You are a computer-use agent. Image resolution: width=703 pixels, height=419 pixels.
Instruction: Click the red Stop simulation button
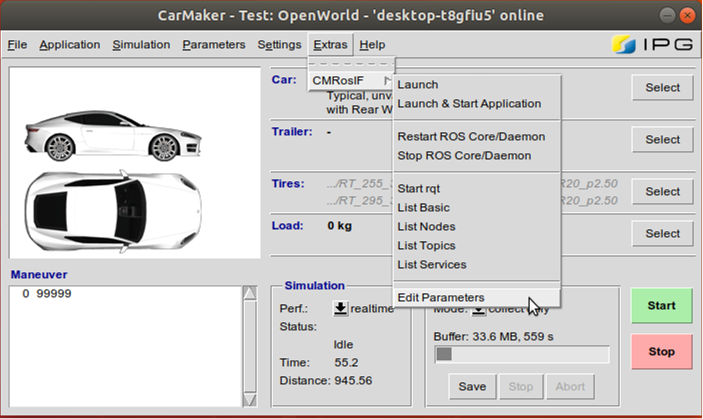(x=661, y=352)
